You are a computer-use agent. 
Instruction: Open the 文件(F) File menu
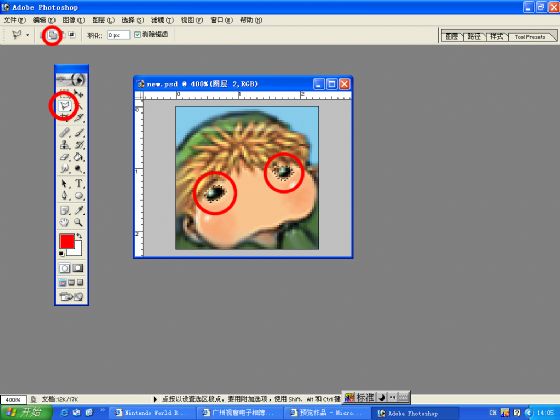coord(15,20)
